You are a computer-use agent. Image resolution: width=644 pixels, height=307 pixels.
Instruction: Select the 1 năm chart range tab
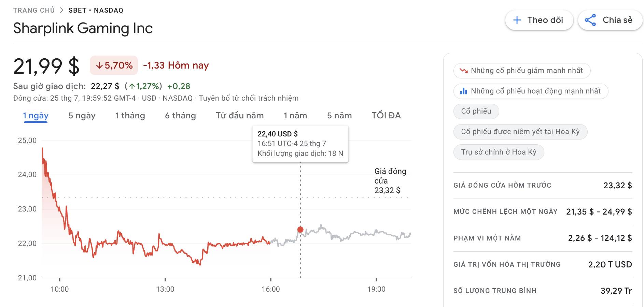pos(295,116)
